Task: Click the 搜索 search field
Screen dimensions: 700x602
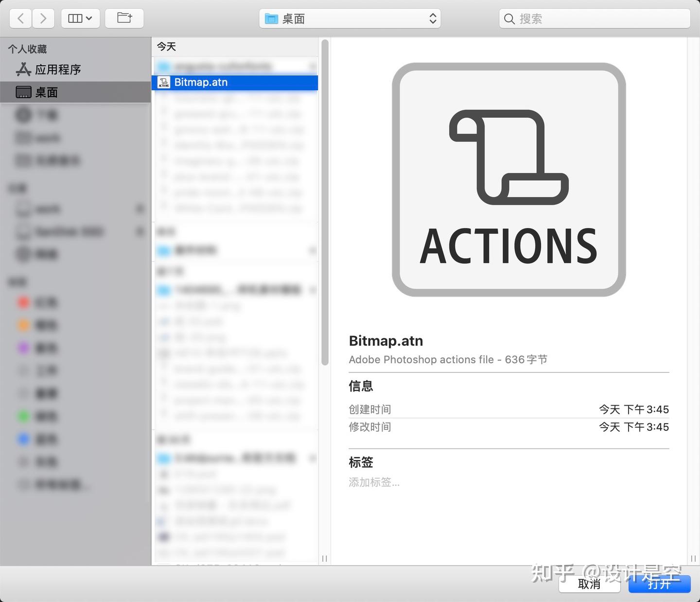Action: pyautogui.click(x=595, y=18)
